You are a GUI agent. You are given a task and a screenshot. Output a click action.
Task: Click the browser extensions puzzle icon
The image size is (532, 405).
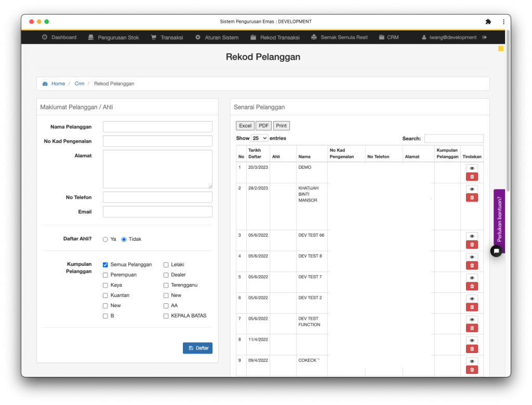pyautogui.click(x=488, y=22)
